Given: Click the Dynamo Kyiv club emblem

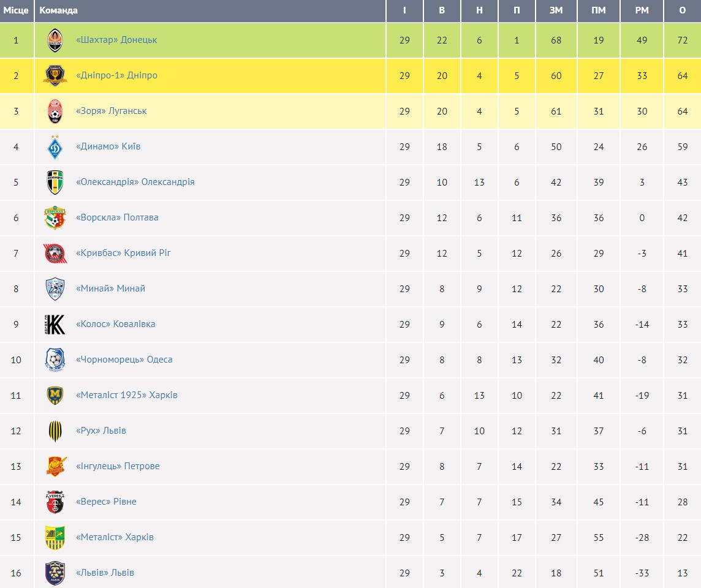Looking at the screenshot, I should tap(55, 147).
